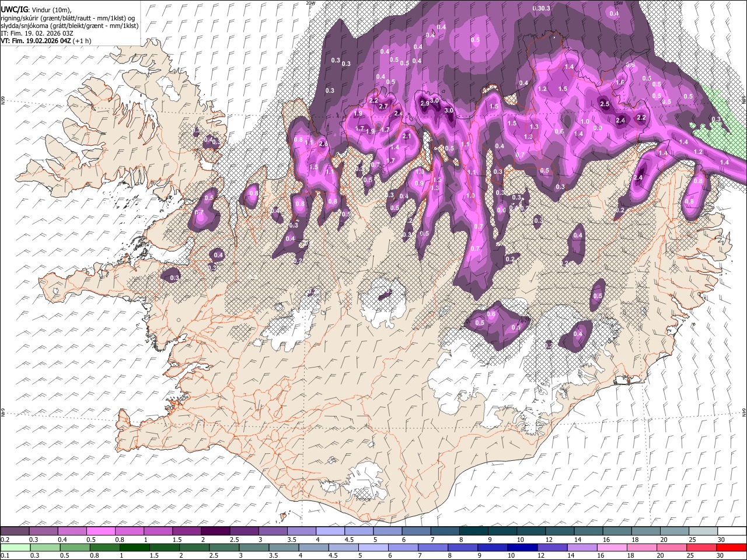This screenshot has height=560, width=747.
Task: Pick the light gray swatch between 25 and 30, upper legend
Action: pyautogui.click(x=704, y=531)
